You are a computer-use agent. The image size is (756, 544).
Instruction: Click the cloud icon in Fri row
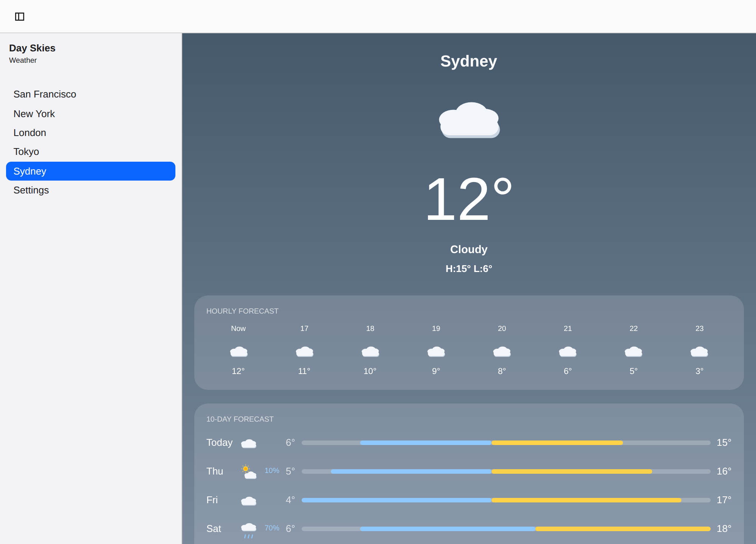(249, 501)
